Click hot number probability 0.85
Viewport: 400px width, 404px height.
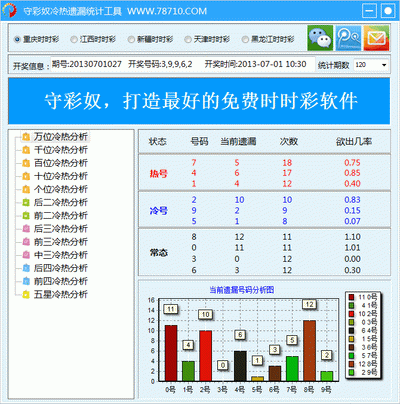(352, 173)
